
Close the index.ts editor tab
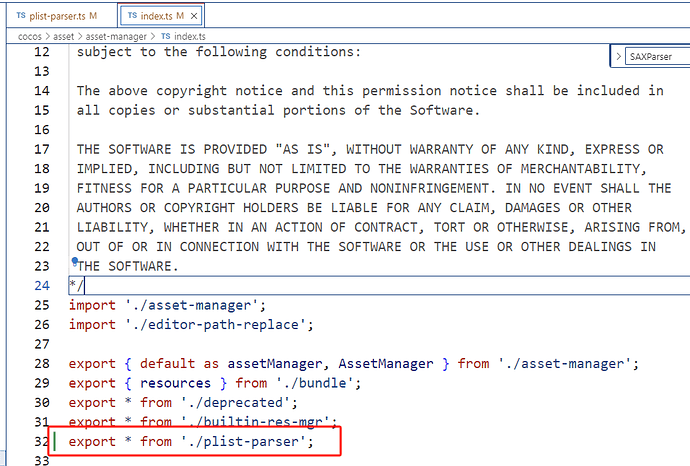(x=194, y=16)
